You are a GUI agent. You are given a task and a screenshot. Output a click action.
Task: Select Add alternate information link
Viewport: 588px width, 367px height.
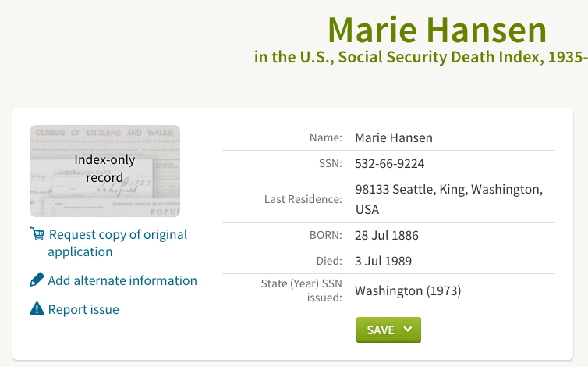coord(122,280)
